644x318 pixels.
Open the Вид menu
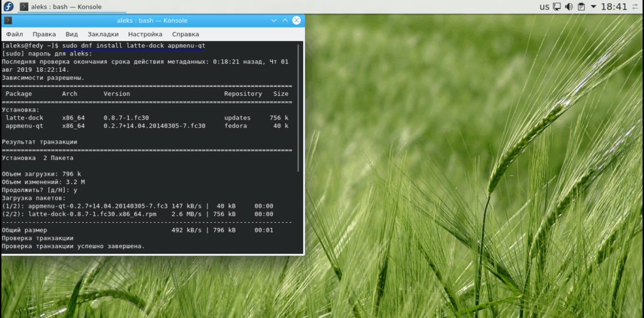72,34
